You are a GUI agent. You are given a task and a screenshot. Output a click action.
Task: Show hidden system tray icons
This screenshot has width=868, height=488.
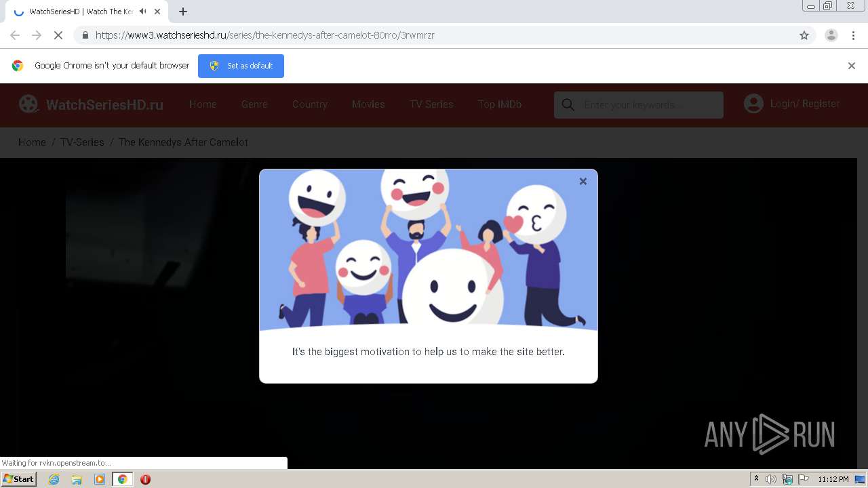point(756,479)
